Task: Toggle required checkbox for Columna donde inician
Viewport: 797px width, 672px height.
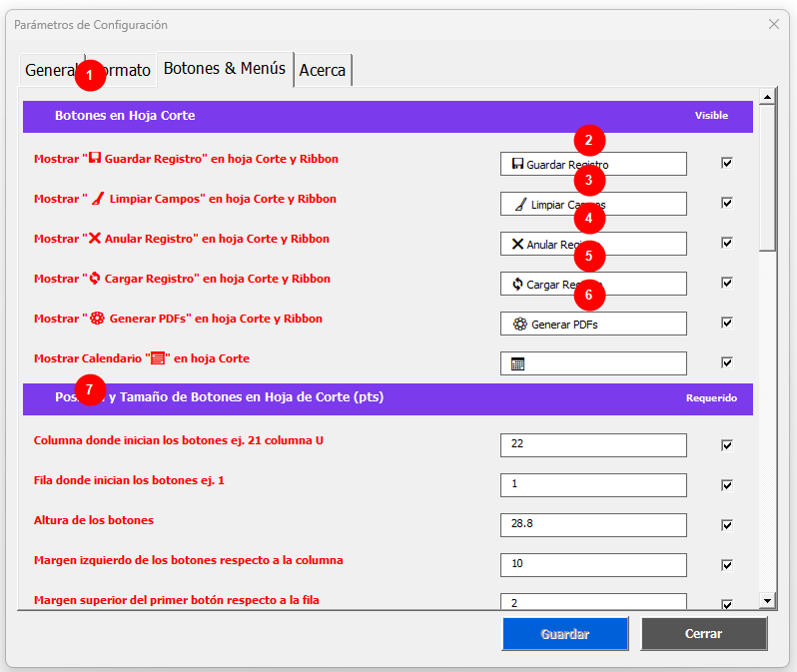Action: click(727, 445)
